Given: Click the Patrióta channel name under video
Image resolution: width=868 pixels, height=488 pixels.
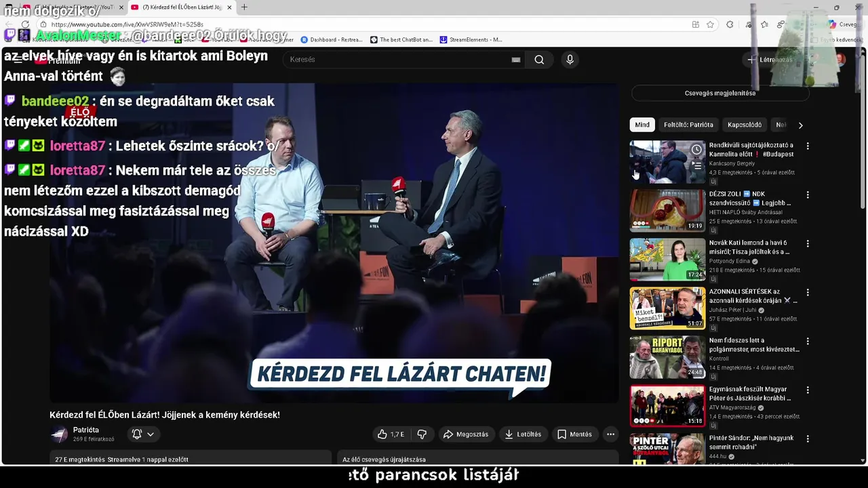Looking at the screenshot, I should pos(86,430).
